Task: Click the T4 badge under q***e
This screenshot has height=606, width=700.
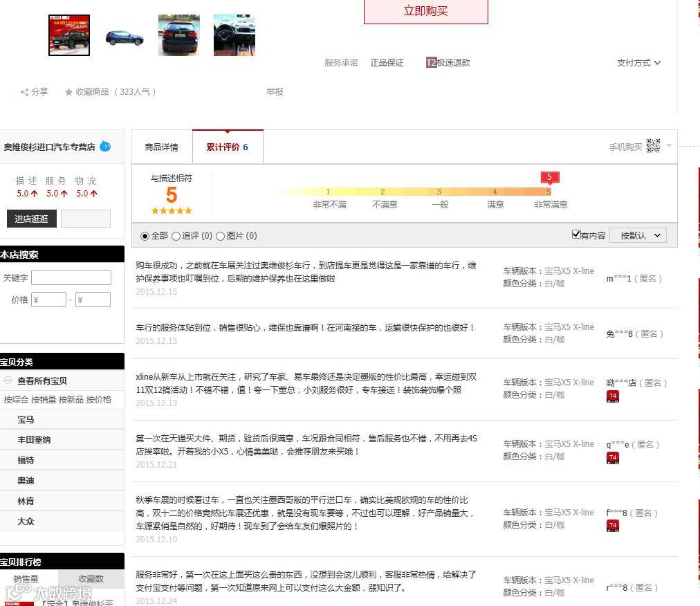Action: [x=613, y=458]
